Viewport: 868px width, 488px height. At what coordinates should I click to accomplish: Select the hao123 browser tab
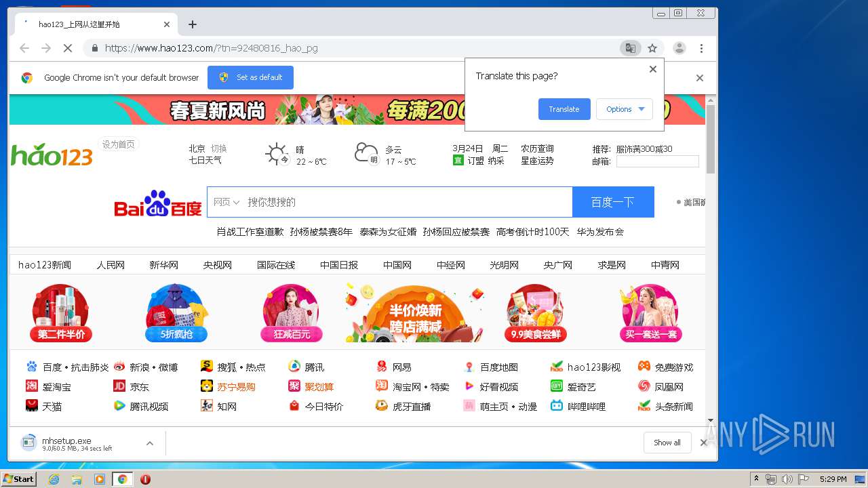click(95, 24)
